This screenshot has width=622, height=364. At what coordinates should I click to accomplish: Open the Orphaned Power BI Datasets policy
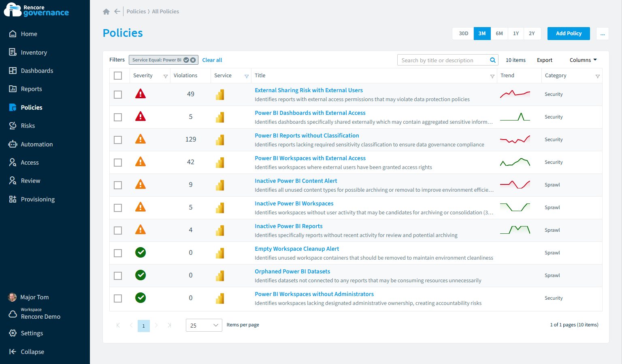tap(292, 271)
